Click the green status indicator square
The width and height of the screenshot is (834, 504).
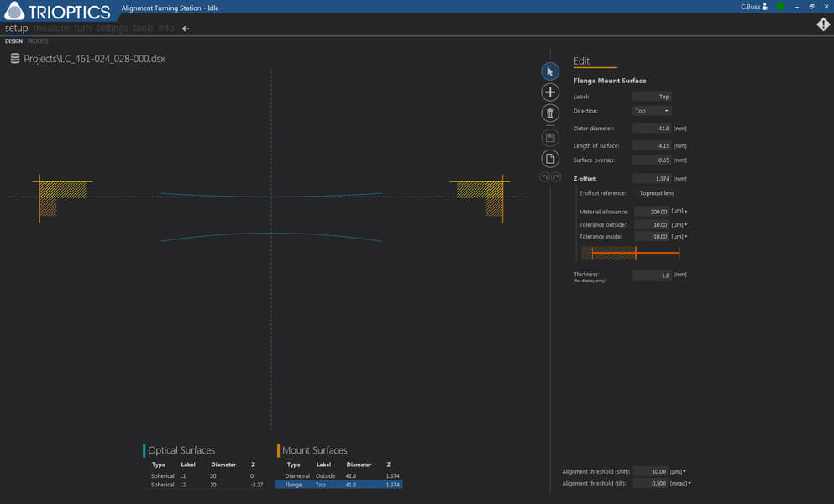[x=780, y=7]
